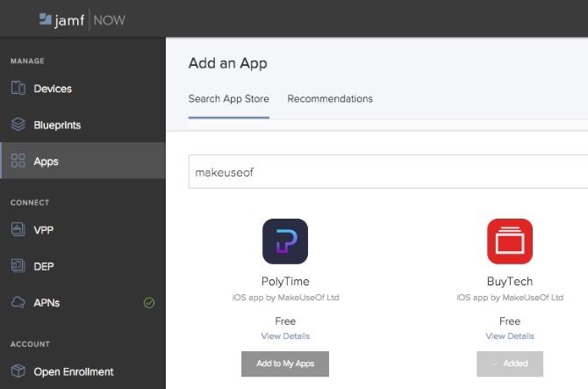Open VPP via its icon
Screen dimensions: 588x389
point(18,229)
